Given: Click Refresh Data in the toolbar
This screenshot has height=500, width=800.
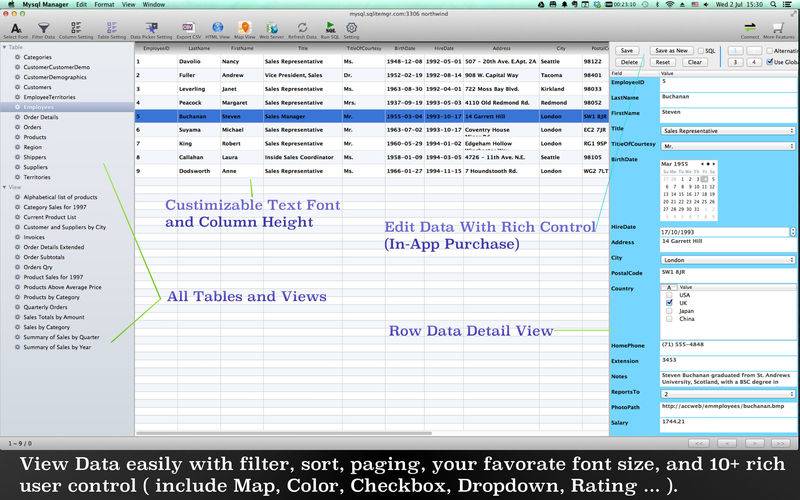Looking at the screenshot, I should [x=303, y=29].
